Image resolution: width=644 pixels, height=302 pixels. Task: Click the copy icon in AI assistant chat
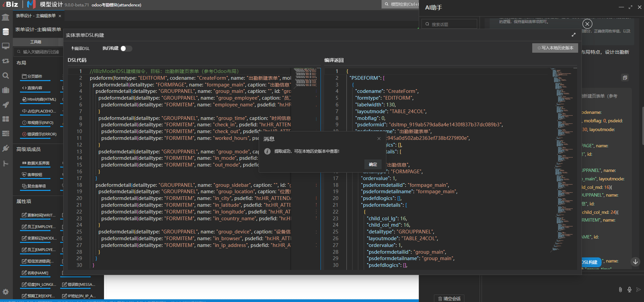pyautogui.click(x=625, y=78)
